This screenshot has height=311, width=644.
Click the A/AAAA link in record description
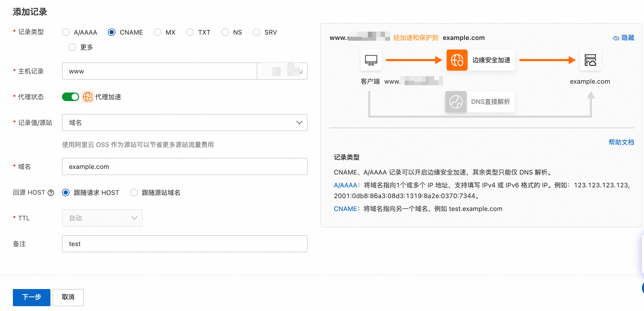[345, 185]
